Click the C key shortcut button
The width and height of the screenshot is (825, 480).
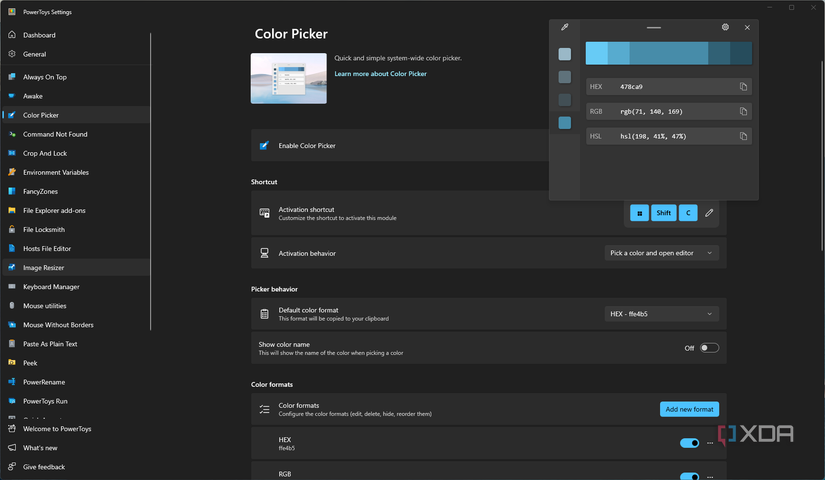[x=688, y=213]
